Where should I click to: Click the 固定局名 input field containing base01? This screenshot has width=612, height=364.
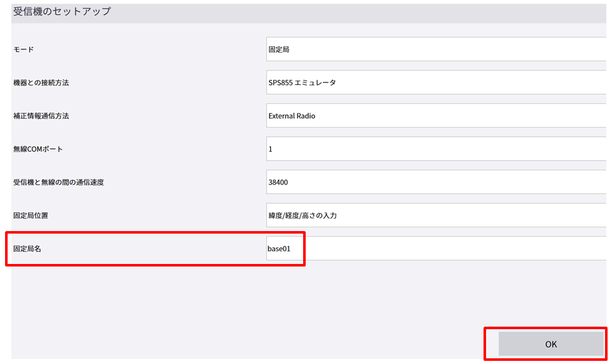(435, 249)
